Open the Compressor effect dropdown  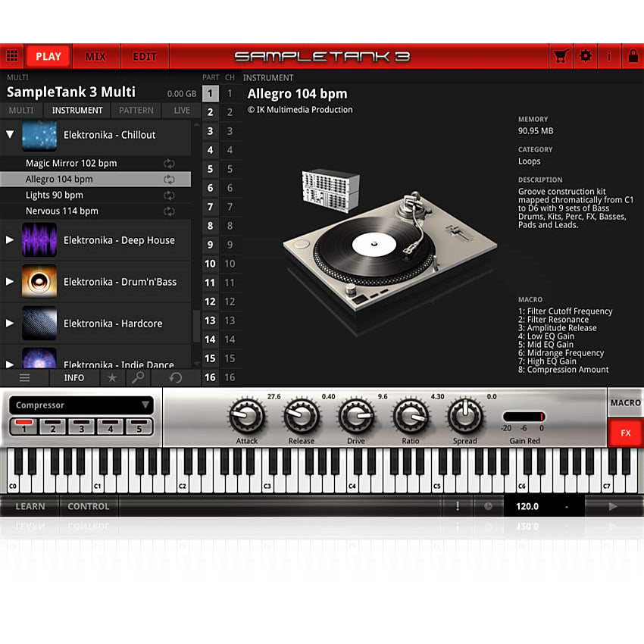tap(81, 405)
